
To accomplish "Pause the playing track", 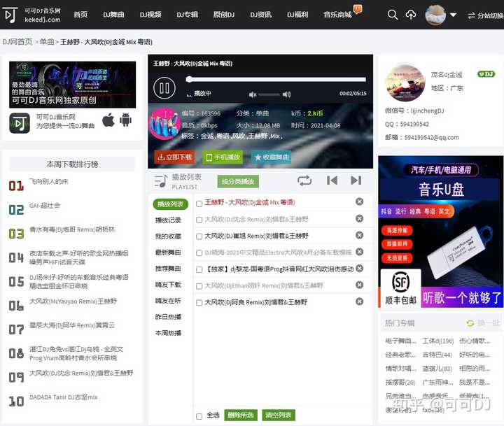I will pyautogui.click(x=164, y=88).
